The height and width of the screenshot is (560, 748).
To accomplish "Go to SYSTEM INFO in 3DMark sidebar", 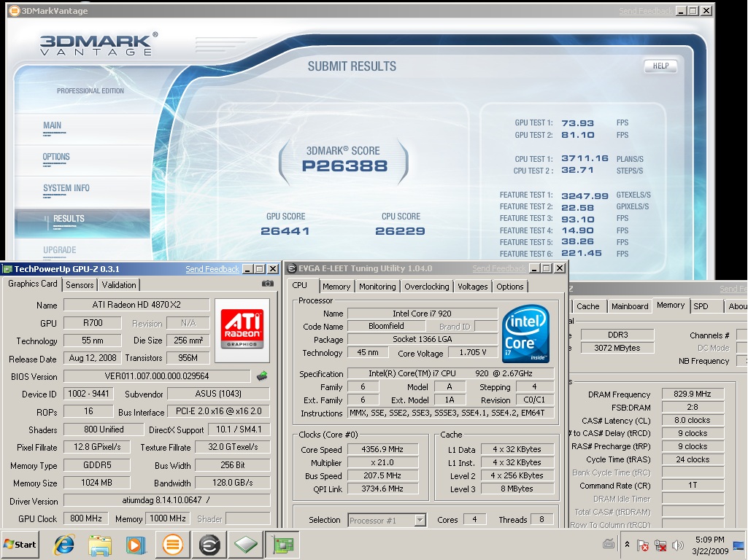I will click(66, 188).
